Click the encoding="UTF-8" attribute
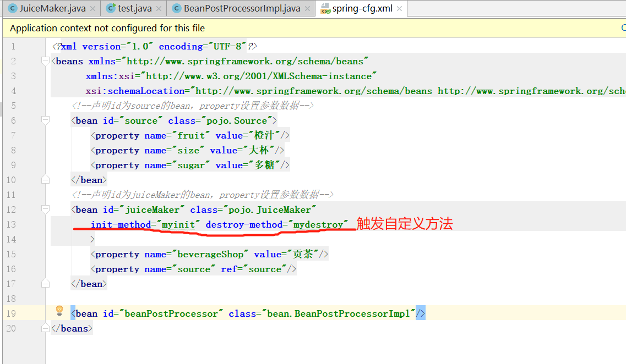626x364 pixels. tap(203, 46)
